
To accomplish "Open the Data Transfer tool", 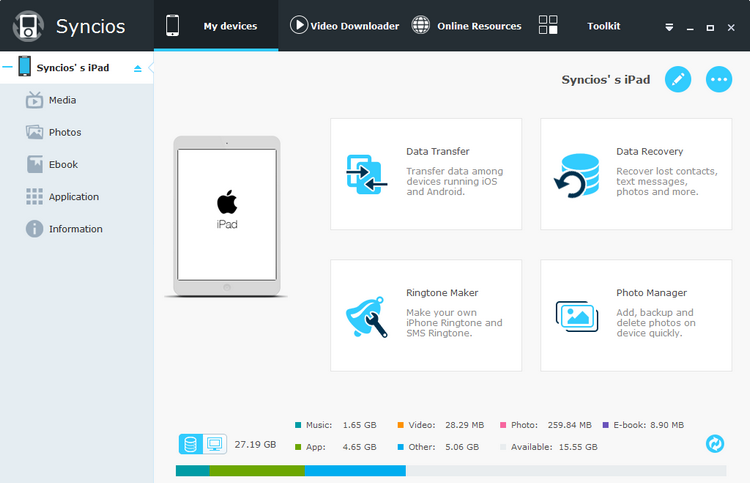I will click(x=426, y=174).
